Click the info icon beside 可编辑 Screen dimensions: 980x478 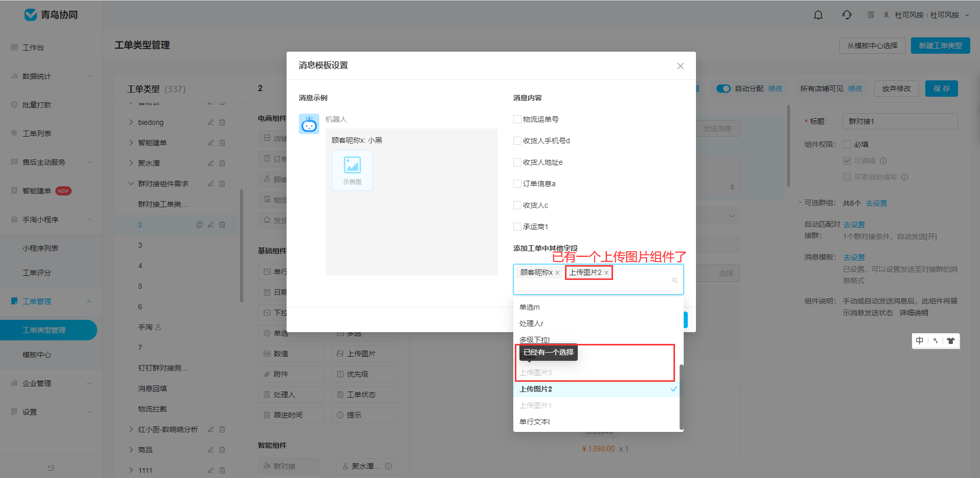pyautogui.click(x=883, y=161)
